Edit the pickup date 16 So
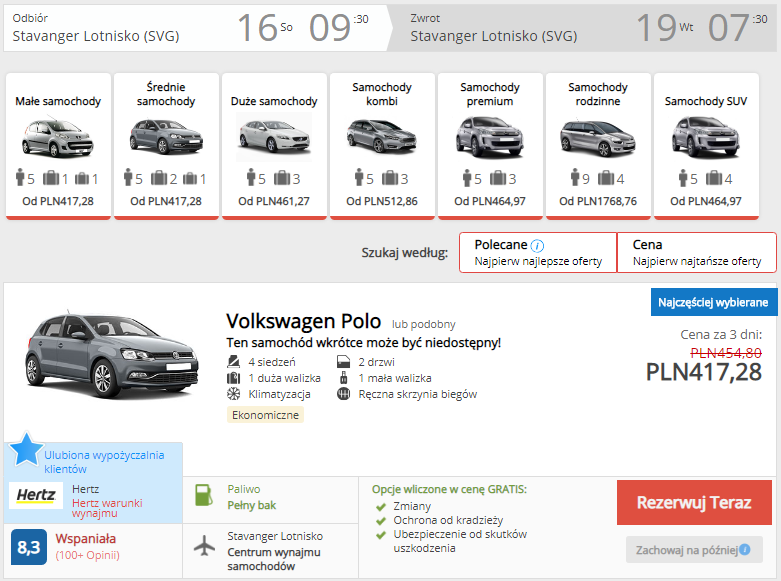This screenshot has width=781, height=581. pyautogui.click(x=264, y=28)
